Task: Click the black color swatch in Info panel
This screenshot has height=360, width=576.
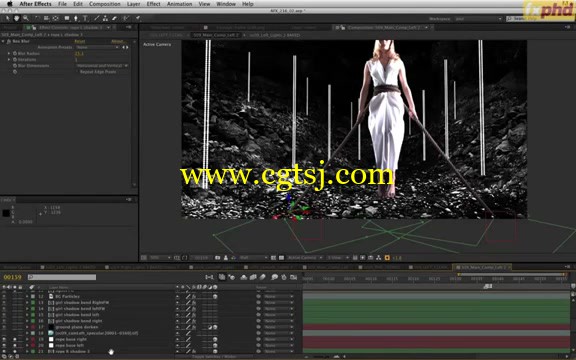Action: [x=6, y=213]
